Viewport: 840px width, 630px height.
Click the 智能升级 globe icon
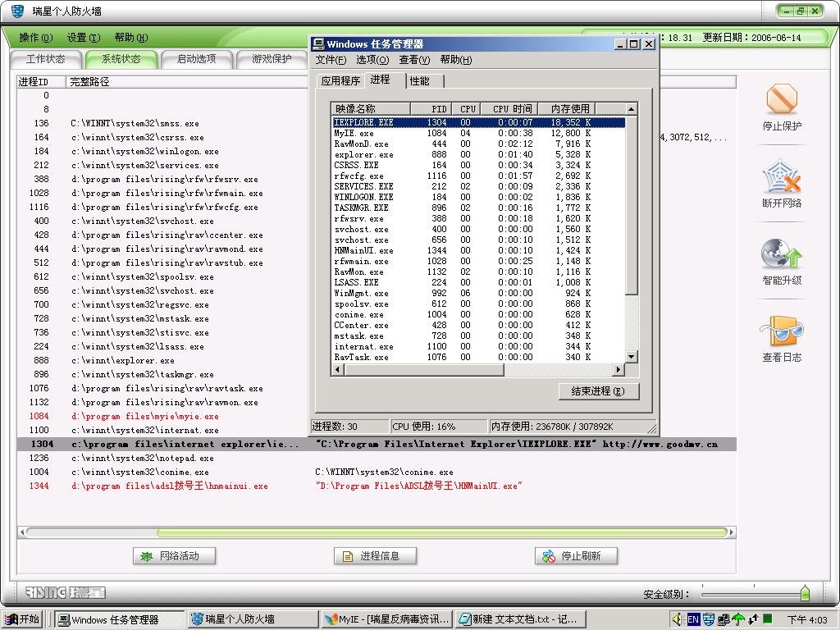click(782, 253)
